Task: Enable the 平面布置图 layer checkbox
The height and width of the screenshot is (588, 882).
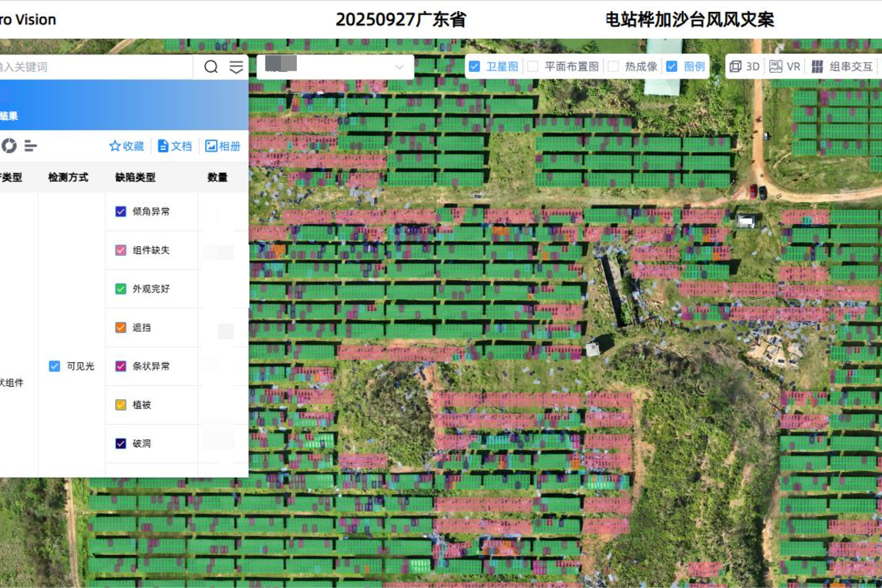Action: (533, 66)
